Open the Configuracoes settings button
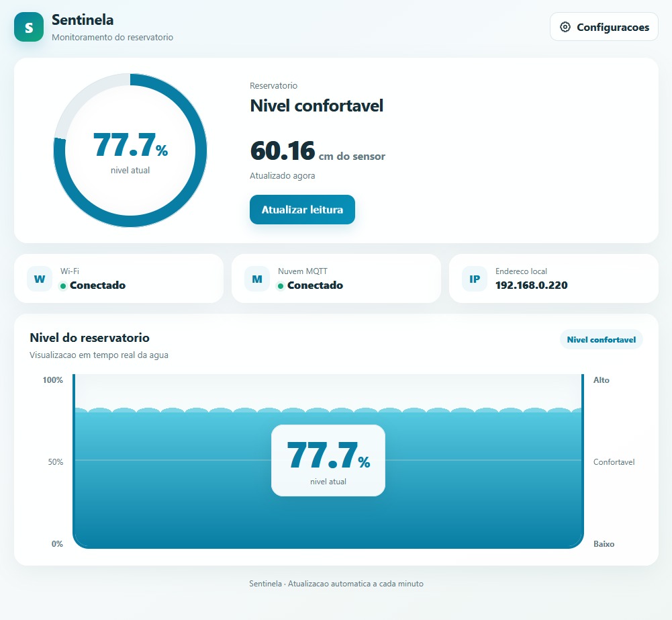The height and width of the screenshot is (620, 672). click(604, 27)
